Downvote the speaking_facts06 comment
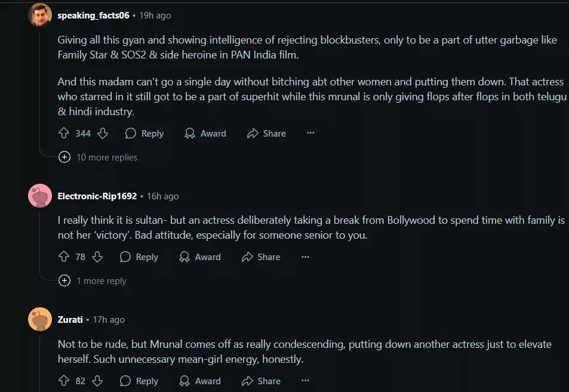The image size is (569, 392). (x=103, y=134)
